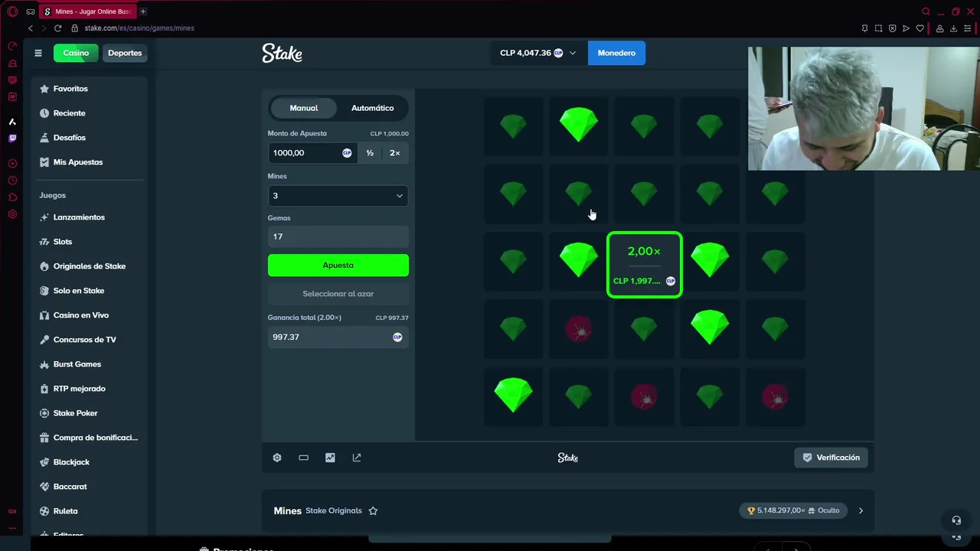Open ad blocker shield icon
This screenshot has height=551, width=980.
[x=892, y=28]
